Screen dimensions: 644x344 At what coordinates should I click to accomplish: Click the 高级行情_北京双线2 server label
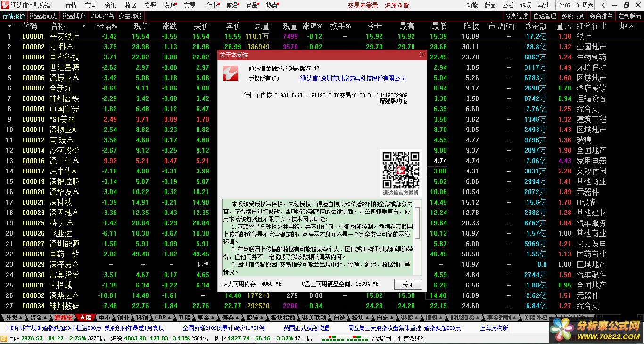(397, 338)
